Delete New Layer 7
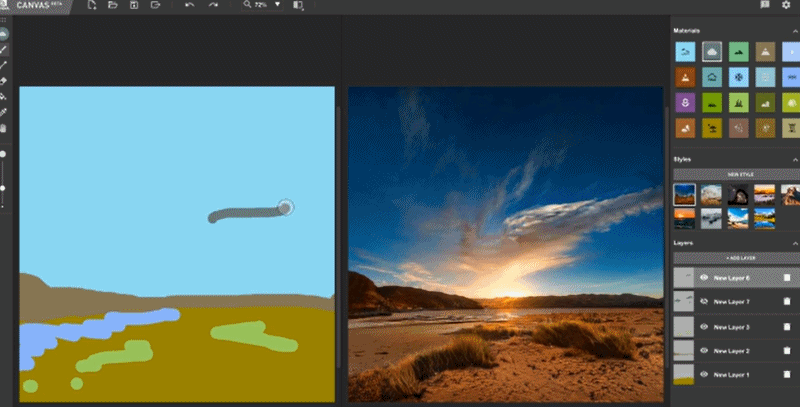Screen dimensions: 800x407 pyautogui.click(x=787, y=301)
